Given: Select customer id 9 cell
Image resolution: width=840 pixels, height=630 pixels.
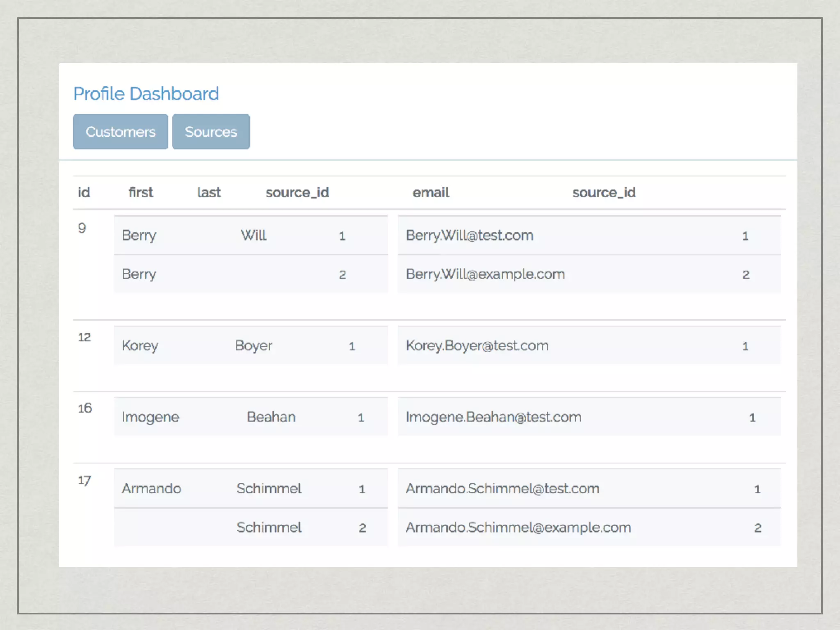Looking at the screenshot, I should [x=82, y=228].
